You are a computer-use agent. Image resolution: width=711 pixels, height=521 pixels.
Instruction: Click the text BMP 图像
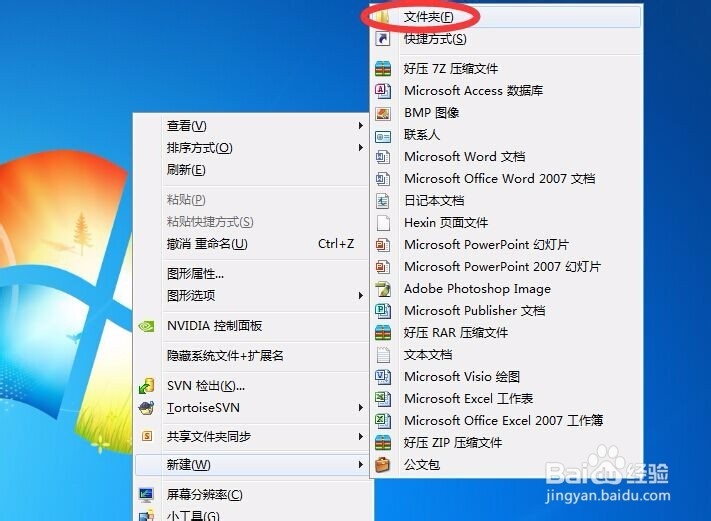click(x=431, y=112)
